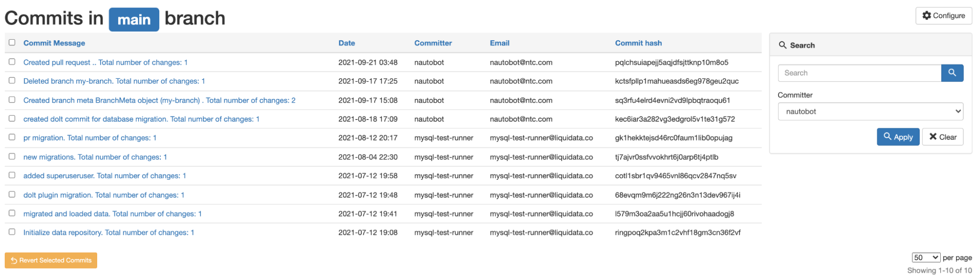Sort by Commit Message column header
This screenshot has height=280, width=980.
pos(54,43)
